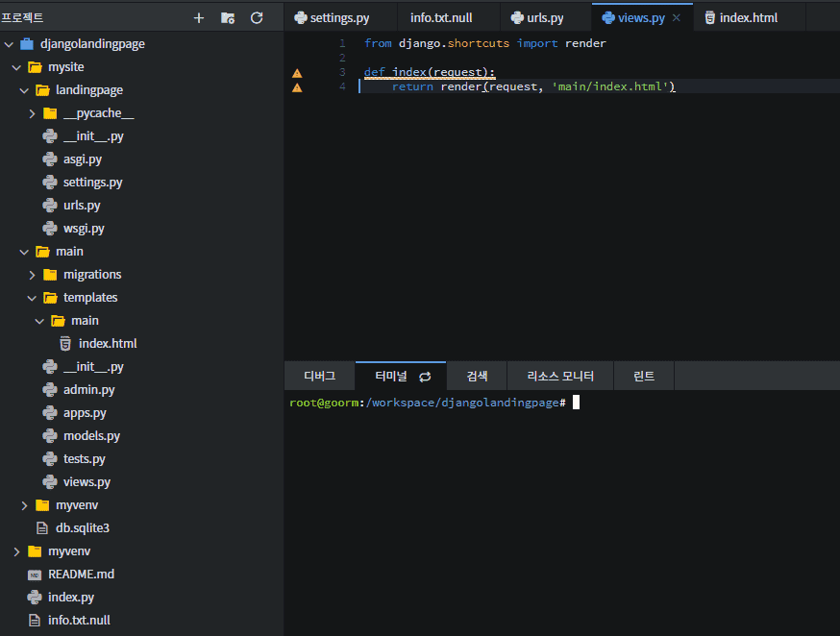Click the HTML icon on index.html tab
The image size is (840, 636).
pyautogui.click(x=710, y=17)
